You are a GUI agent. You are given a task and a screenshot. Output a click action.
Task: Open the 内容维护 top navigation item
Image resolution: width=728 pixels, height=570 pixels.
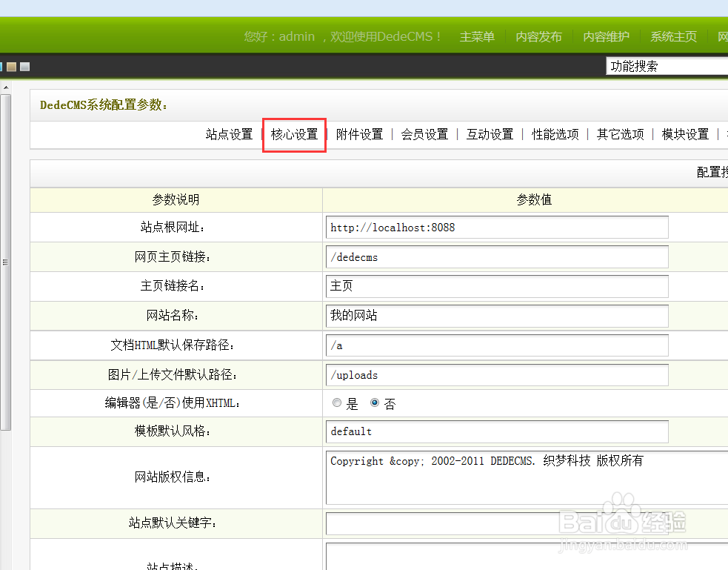point(606,37)
